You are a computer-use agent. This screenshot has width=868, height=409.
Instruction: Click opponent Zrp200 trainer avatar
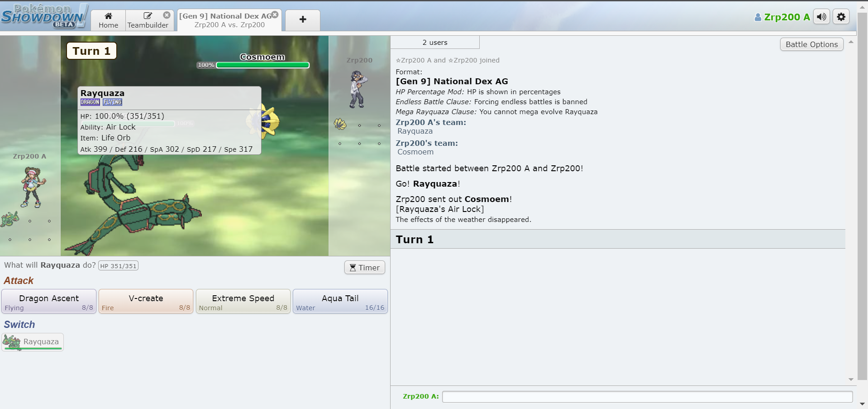click(x=358, y=89)
